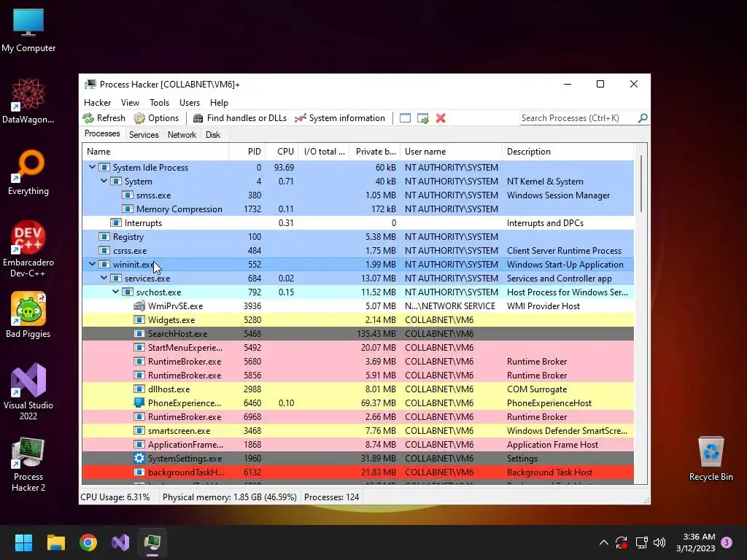Image resolution: width=747 pixels, height=560 pixels.
Task: Open Embarcadero Dev-C++ desktop shortcut
Action: click(x=28, y=249)
